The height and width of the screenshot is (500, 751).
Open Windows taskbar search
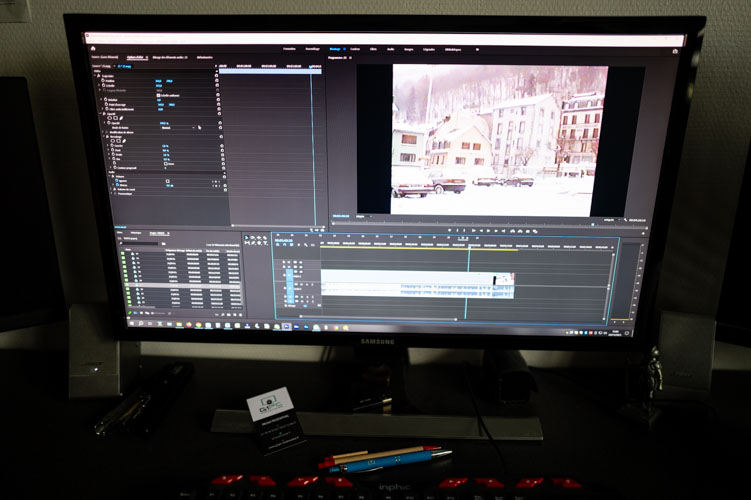point(140,323)
